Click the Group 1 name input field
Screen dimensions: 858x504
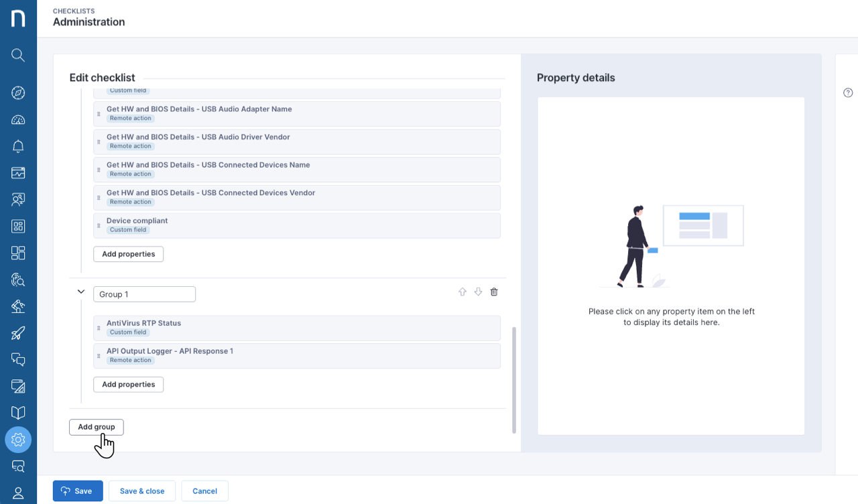coord(144,294)
